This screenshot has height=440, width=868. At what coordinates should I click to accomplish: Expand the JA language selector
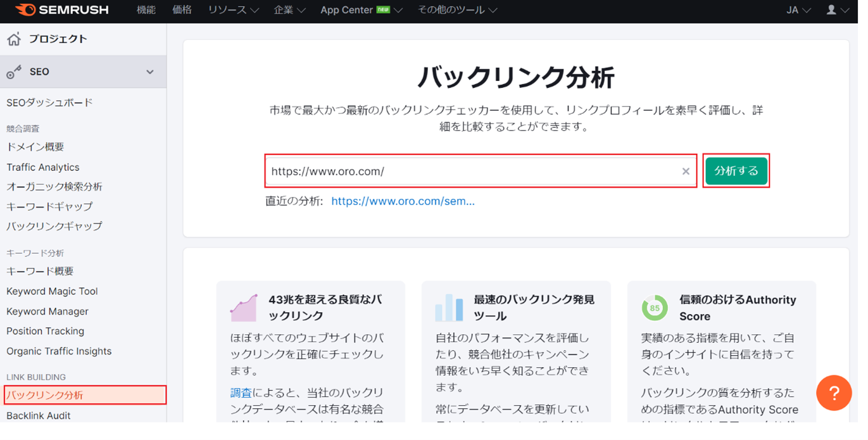pos(798,10)
